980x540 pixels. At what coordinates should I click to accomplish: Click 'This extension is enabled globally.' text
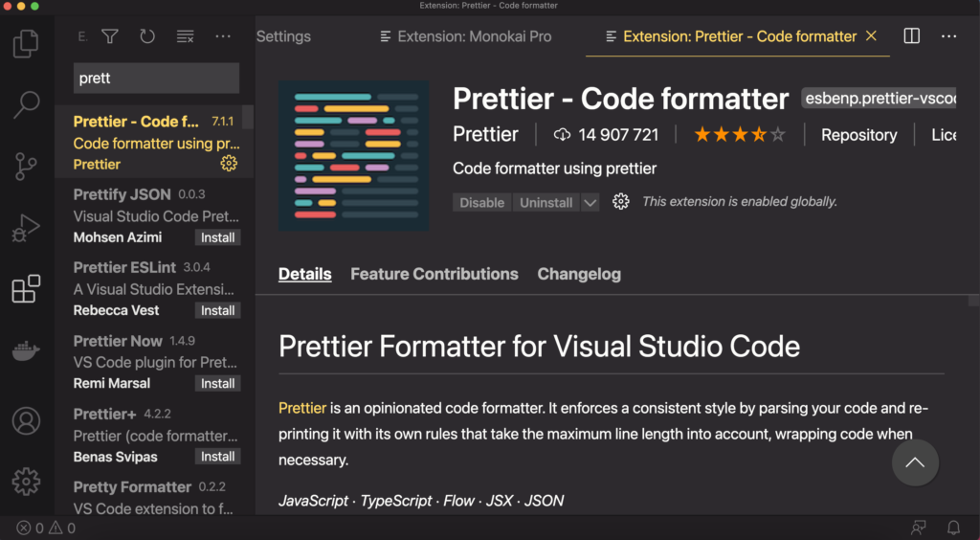point(740,202)
